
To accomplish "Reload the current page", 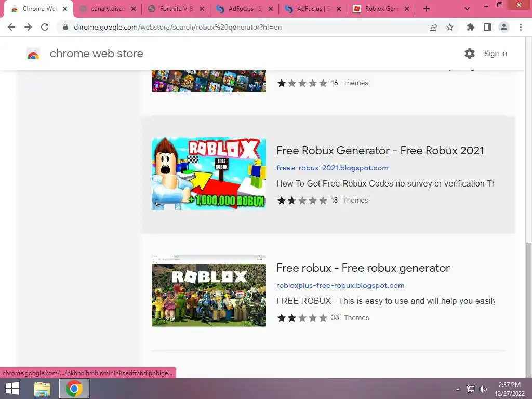I will tap(45, 27).
